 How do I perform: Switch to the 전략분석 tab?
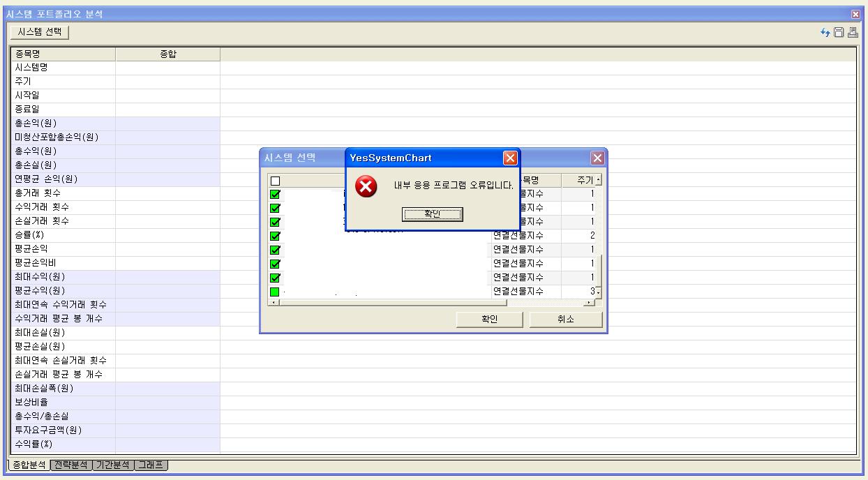tap(71, 465)
